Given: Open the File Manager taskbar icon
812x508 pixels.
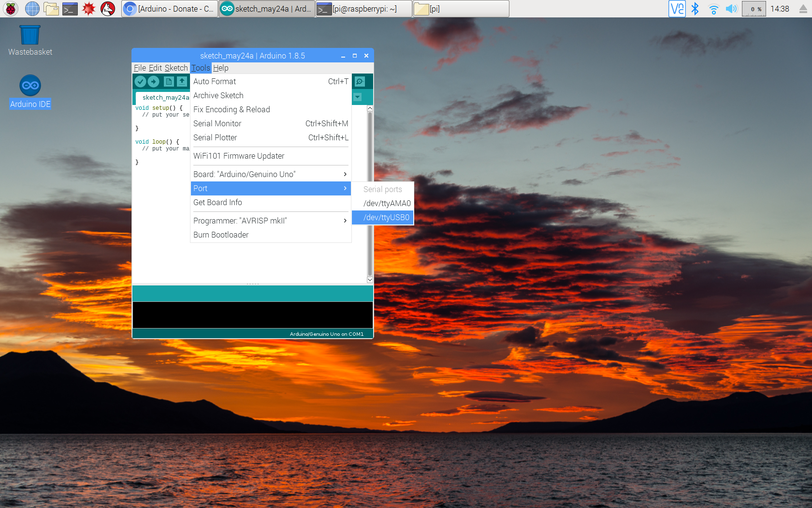Looking at the screenshot, I should (51, 9).
